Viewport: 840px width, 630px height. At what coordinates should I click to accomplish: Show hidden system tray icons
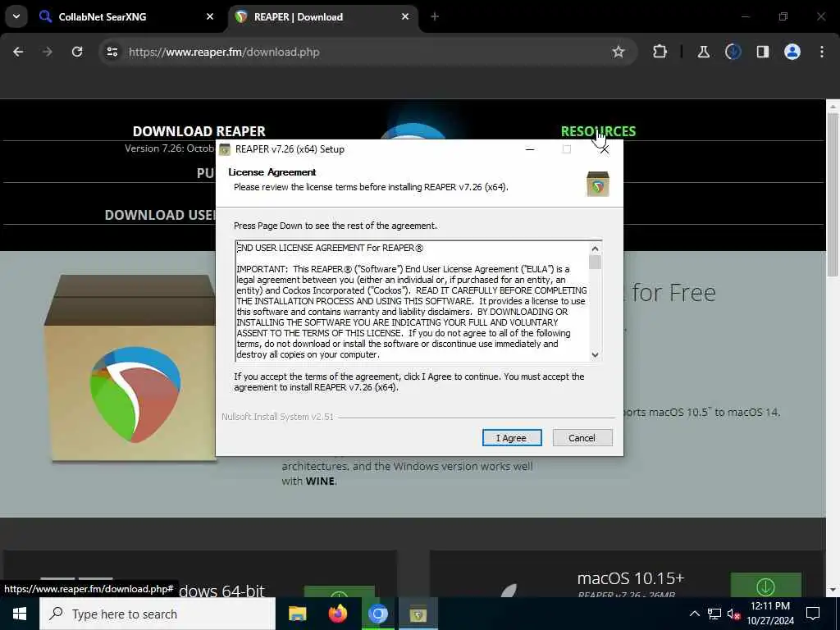click(694, 614)
